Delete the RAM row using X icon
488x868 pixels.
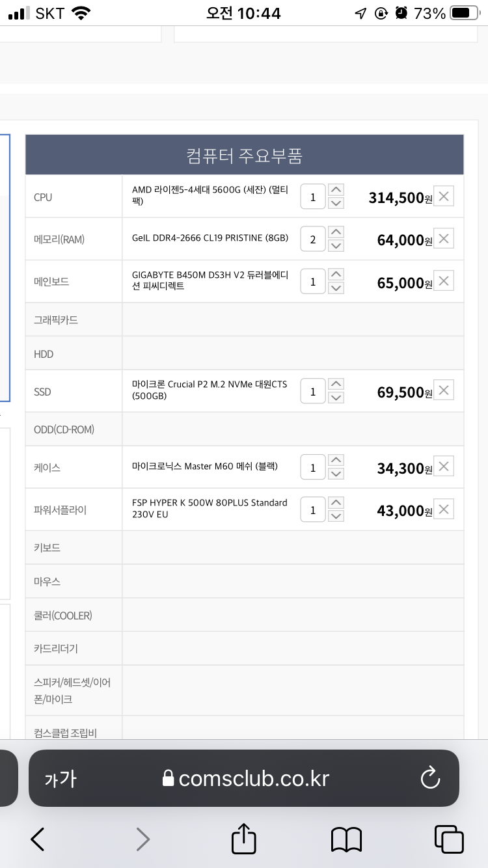(444, 238)
